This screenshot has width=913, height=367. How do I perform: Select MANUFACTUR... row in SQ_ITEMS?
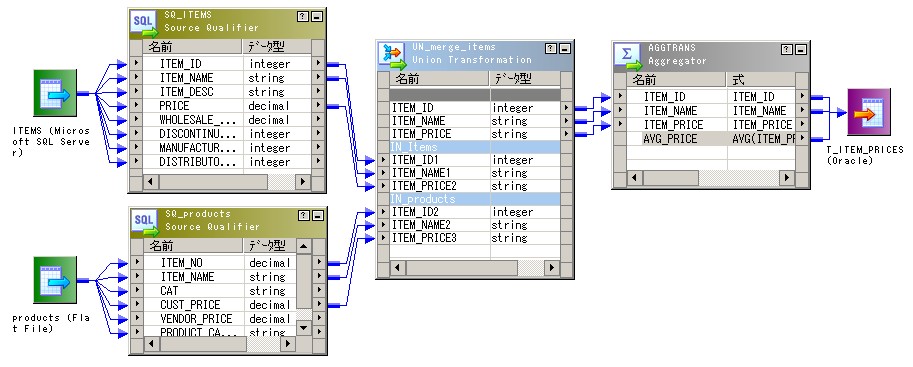(x=227, y=147)
